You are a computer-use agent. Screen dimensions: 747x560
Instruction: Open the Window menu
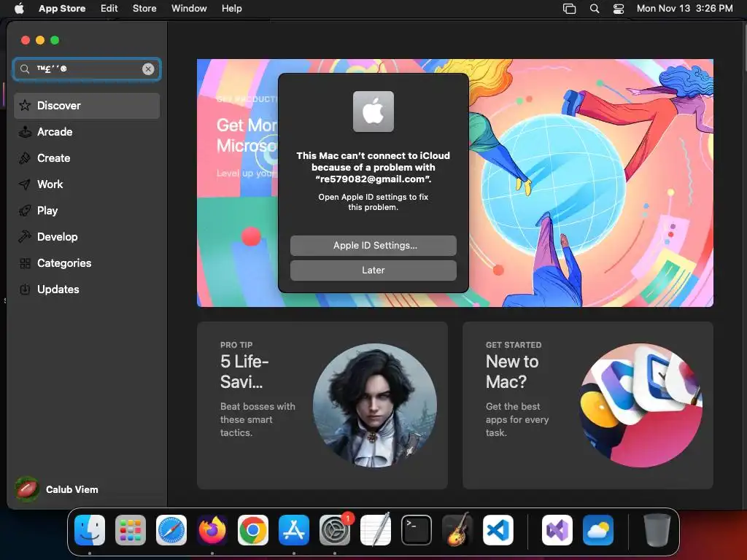(x=189, y=8)
